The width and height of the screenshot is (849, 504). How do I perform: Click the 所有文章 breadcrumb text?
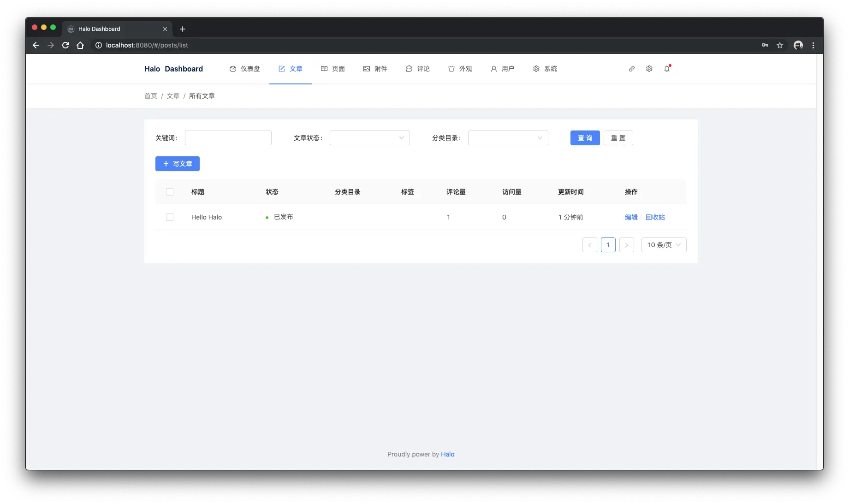(202, 96)
